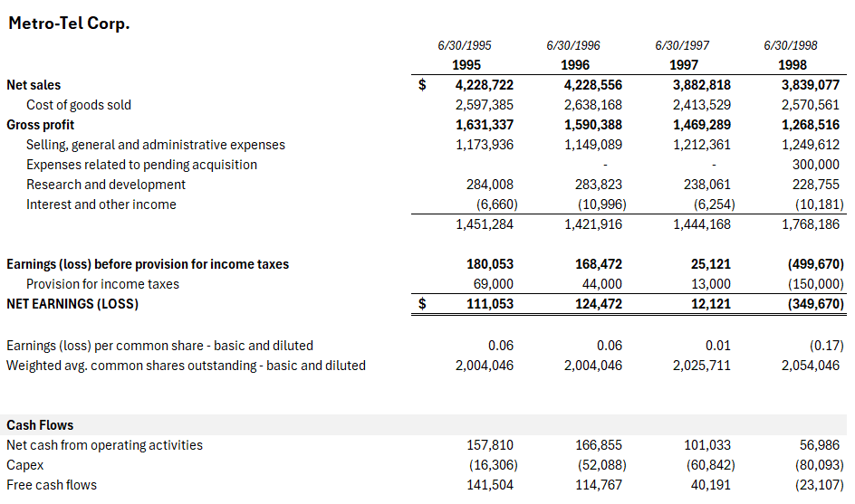Select the bold 1996 year header
The width and height of the screenshot is (855, 504).
click(575, 65)
